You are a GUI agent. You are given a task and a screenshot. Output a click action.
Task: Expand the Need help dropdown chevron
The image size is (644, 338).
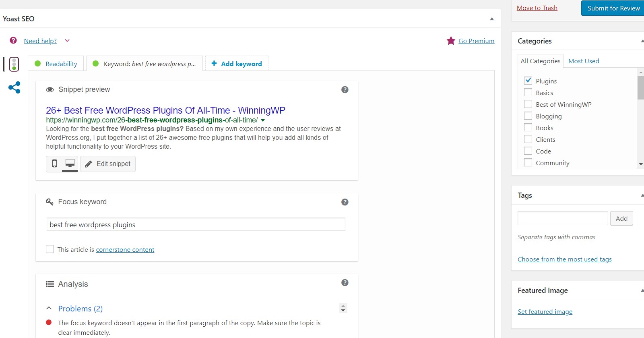coord(67,41)
